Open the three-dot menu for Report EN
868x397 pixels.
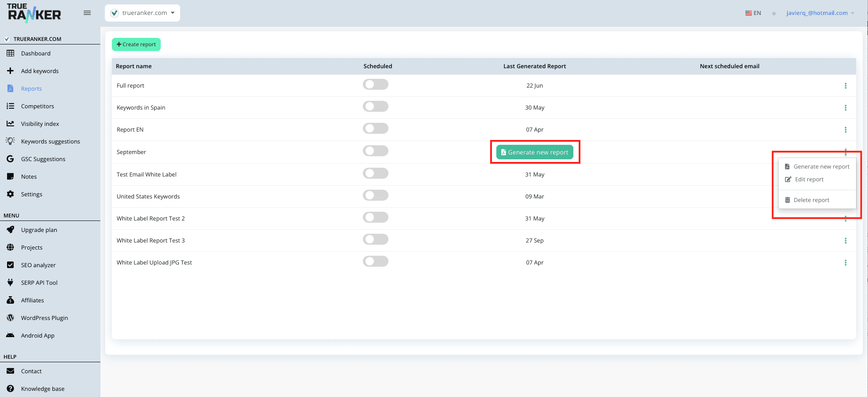click(x=846, y=130)
